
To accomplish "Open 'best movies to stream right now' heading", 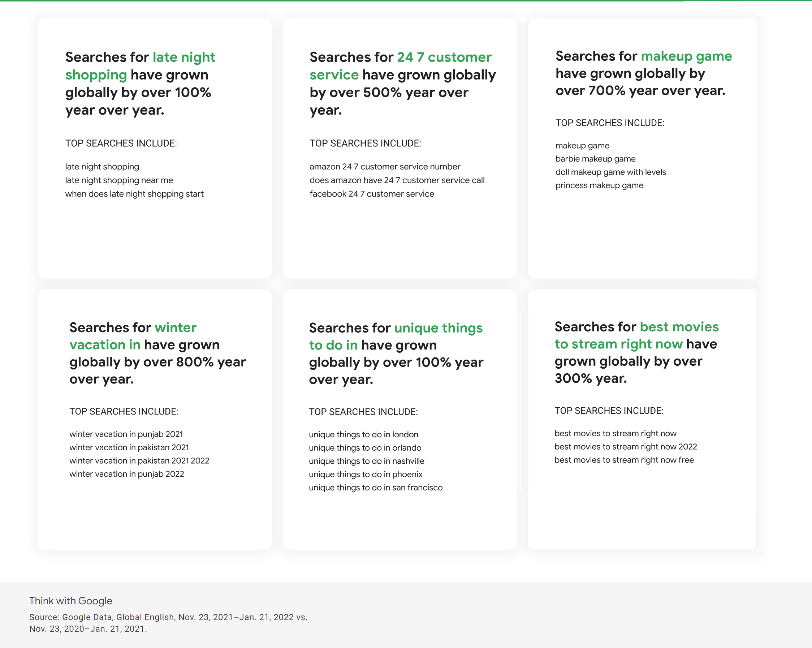I will click(636, 335).
